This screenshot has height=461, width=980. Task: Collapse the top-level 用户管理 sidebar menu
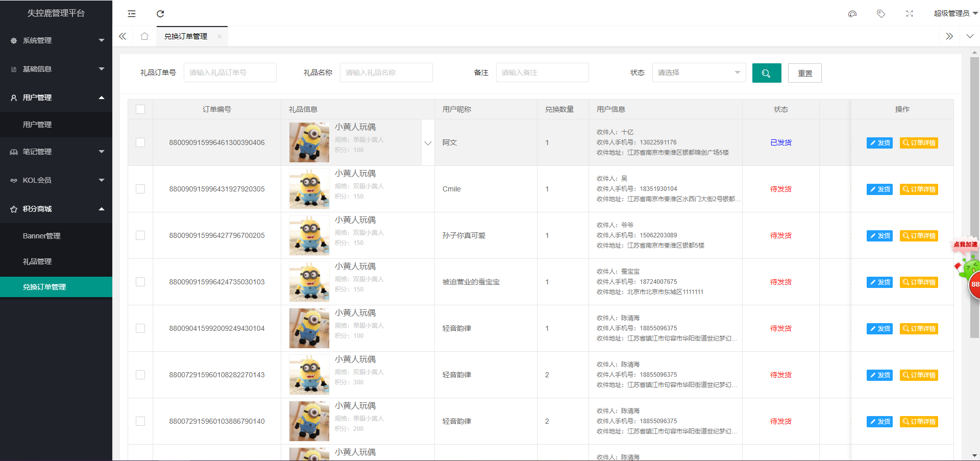[x=56, y=98]
